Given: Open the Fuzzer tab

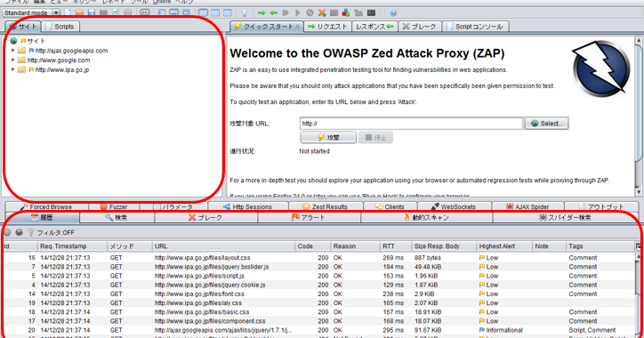Looking at the screenshot, I should point(114,206).
